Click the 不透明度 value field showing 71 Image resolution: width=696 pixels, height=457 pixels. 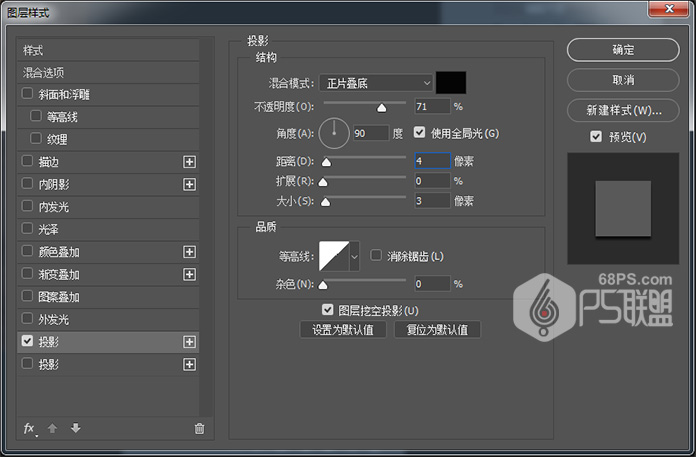432,106
